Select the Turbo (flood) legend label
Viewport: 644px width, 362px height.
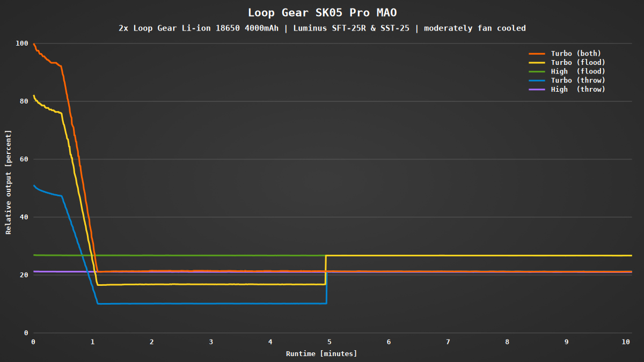point(578,62)
